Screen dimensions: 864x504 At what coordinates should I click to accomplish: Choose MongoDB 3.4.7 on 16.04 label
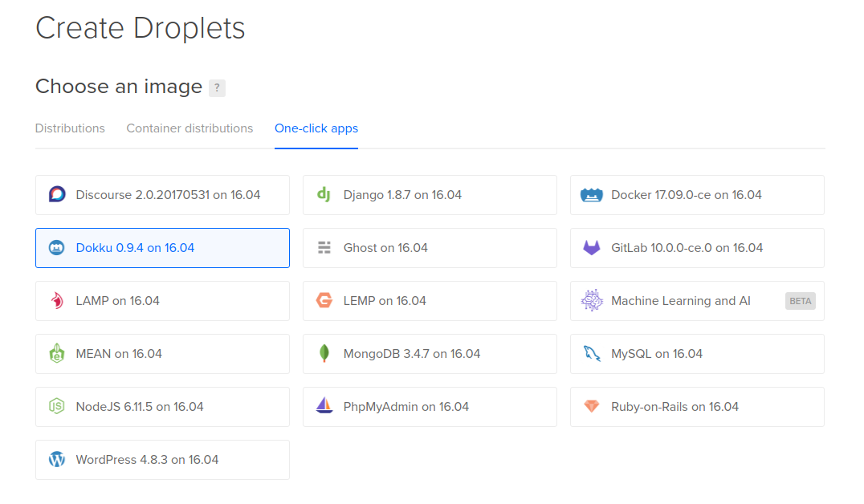tap(412, 354)
